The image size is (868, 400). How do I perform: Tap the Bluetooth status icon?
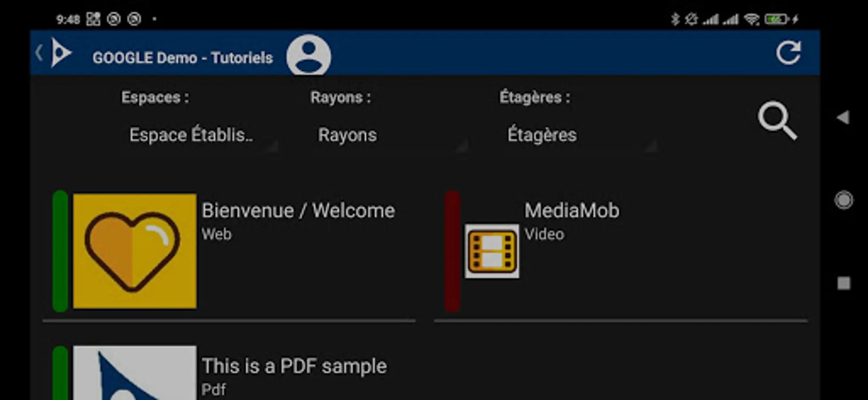click(675, 19)
